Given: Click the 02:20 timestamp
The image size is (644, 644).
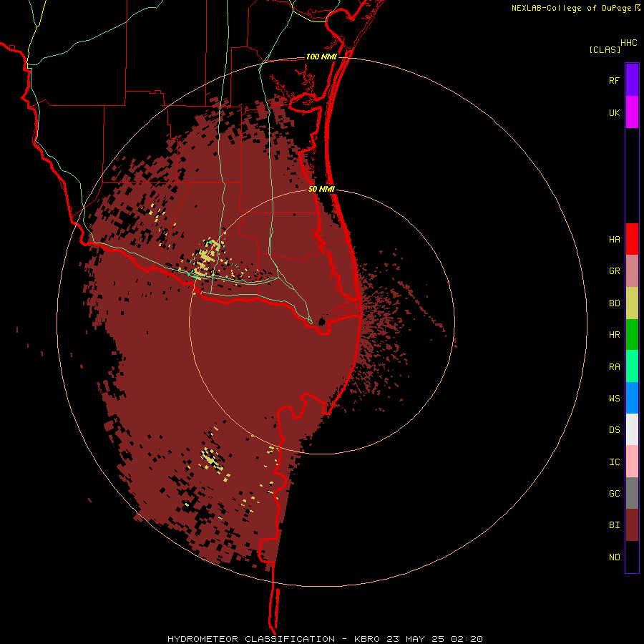Looking at the screenshot, I should coord(466,639).
